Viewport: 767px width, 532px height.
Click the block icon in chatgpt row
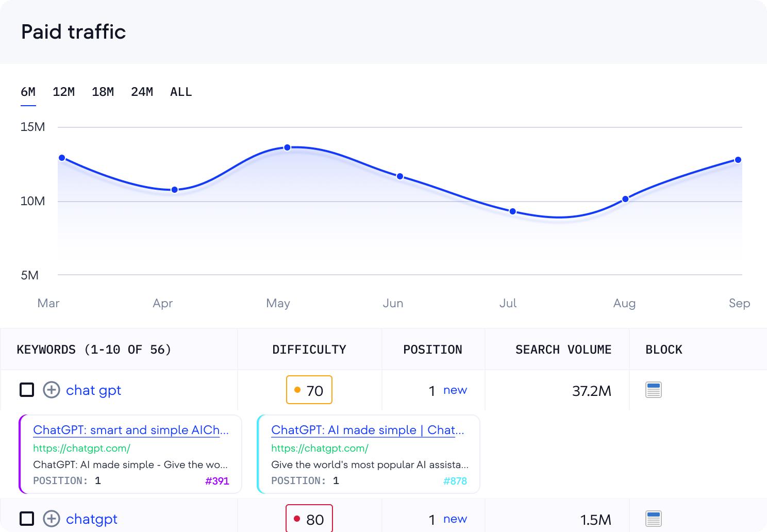(653, 519)
